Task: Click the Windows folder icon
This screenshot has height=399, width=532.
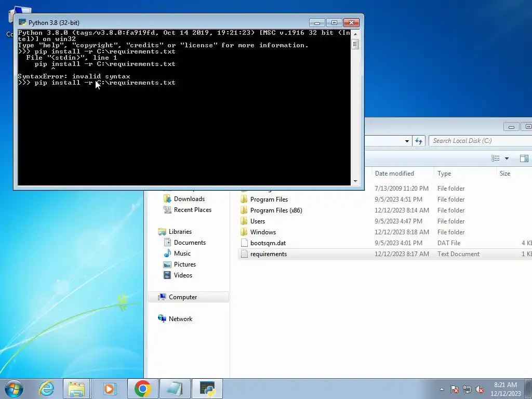Action: [244, 232]
